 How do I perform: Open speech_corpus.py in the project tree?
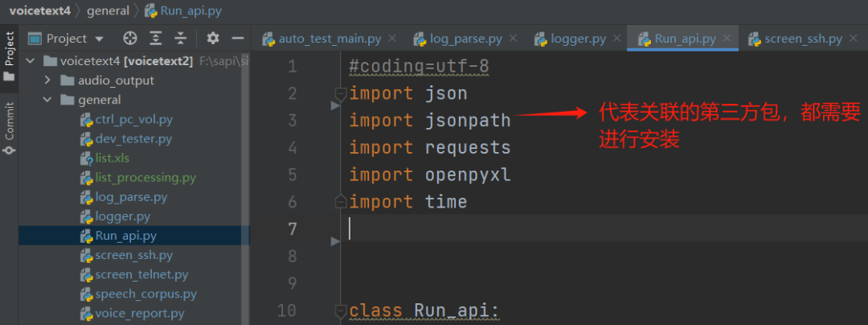pos(146,294)
